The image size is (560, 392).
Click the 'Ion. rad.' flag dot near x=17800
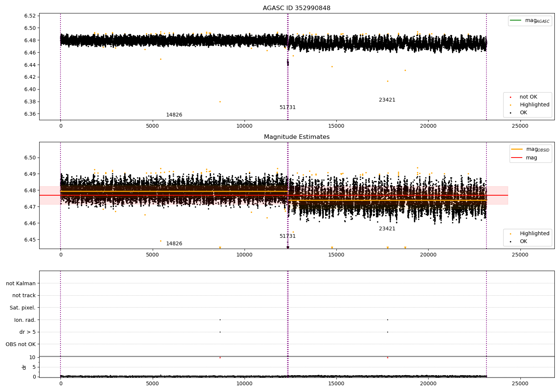click(x=388, y=320)
